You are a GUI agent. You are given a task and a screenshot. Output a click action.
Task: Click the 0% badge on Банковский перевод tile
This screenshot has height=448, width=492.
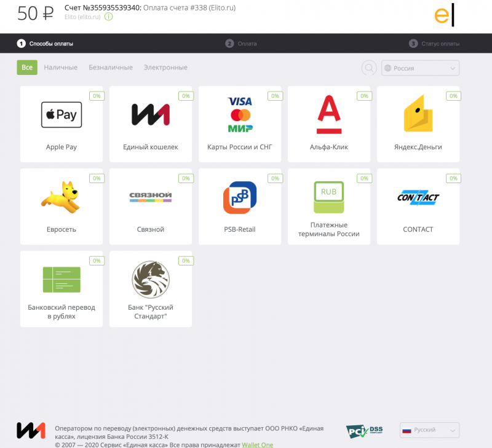pos(97,261)
